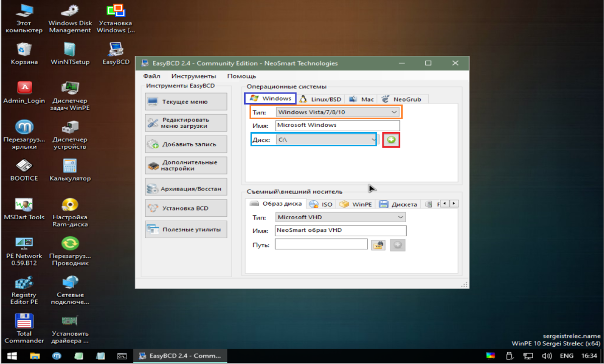Click Имя field containing Microsoft Windows
The image size is (604, 364).
338,125
